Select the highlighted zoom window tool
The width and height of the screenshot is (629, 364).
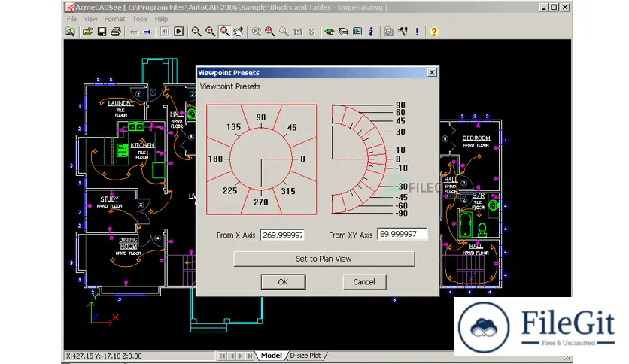tap(225, 32)
